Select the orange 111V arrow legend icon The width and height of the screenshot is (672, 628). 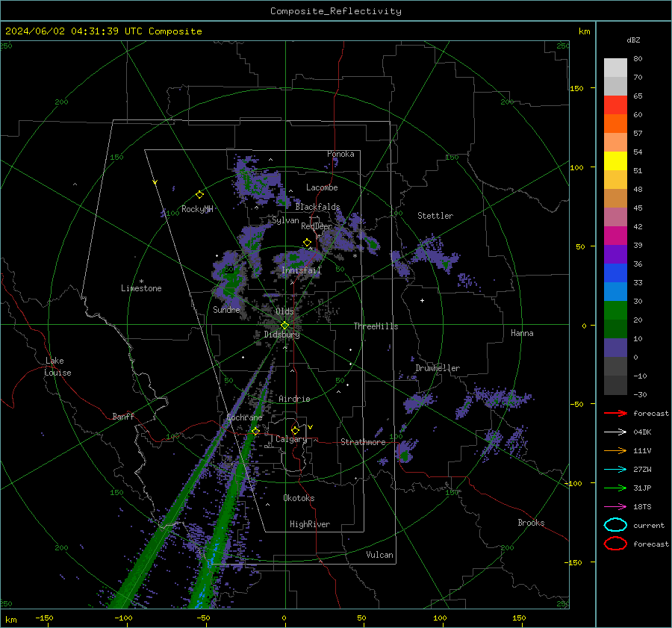tap(615, 450)
